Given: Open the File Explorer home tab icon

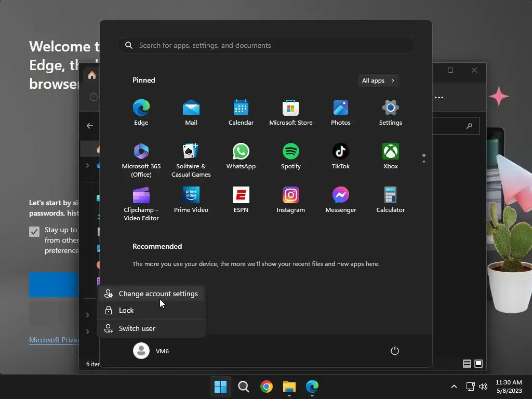Looking at the screenshot, I should pyautogui.click(x=92, y=75).
